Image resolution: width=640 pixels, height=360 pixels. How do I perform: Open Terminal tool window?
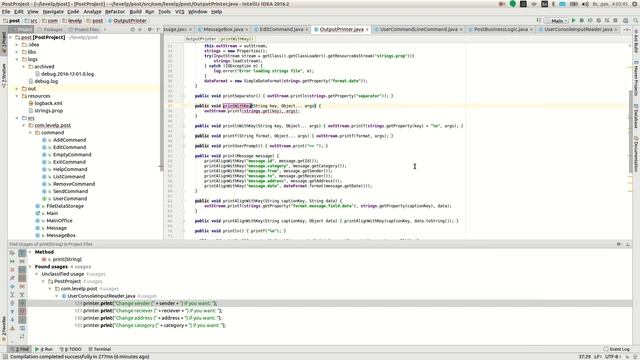click(100, 349)
